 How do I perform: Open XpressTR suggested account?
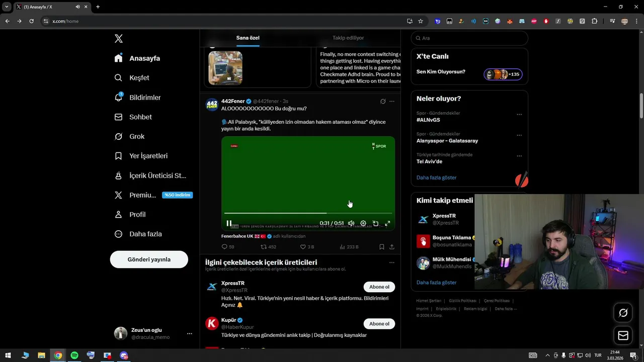[445, 219]
